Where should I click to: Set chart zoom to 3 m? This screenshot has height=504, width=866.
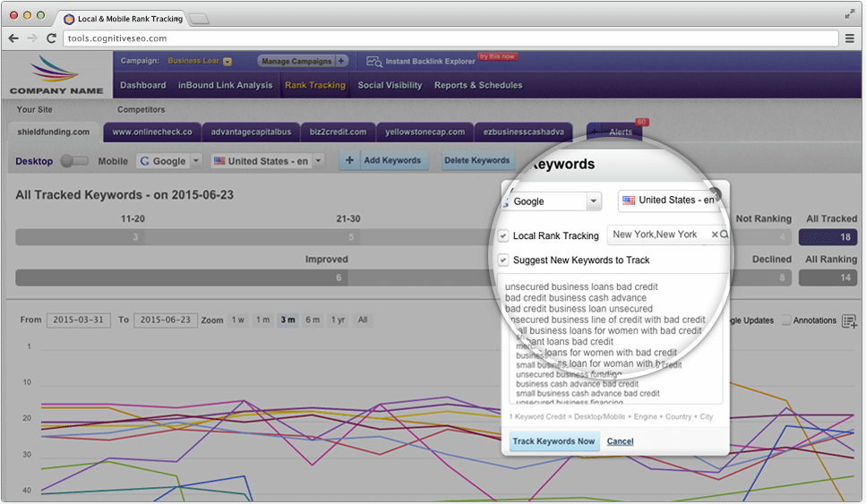point(287,320)
